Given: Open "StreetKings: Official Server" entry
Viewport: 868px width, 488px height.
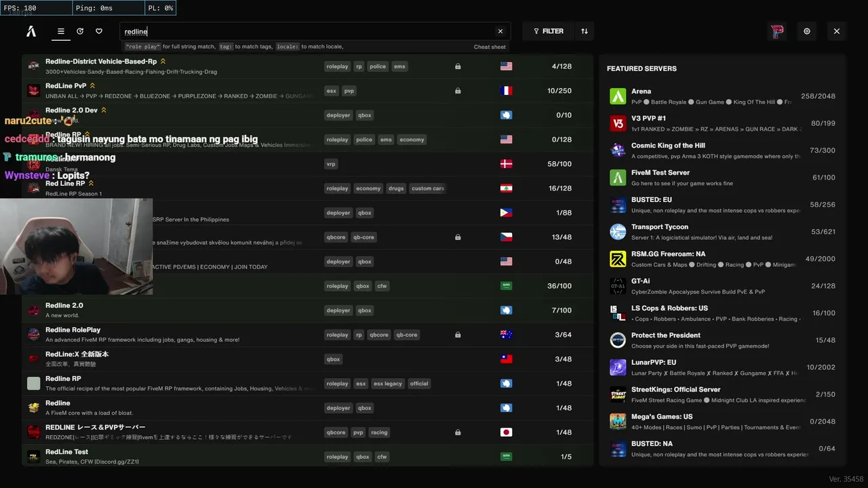Looking at the screenshot, I should (x=676, y=390).
